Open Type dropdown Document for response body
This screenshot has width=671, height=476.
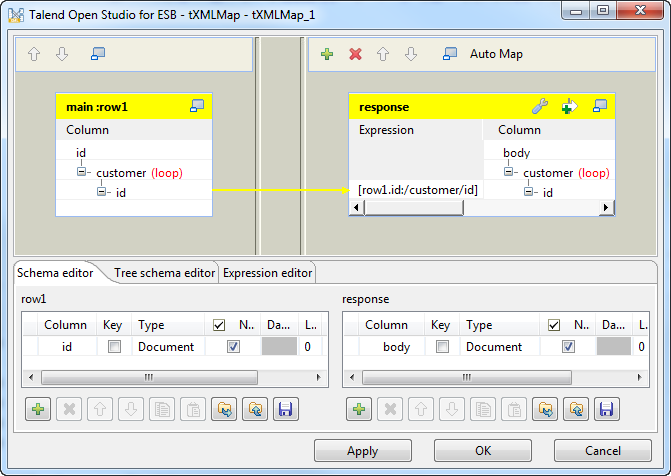(499, 346)
